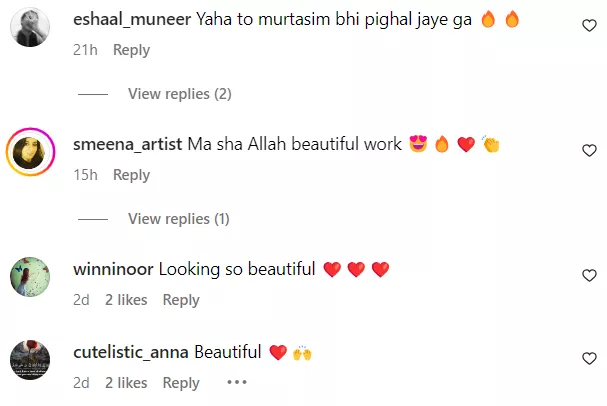Open more options on cutelistic_anna's comment
The height and width of the screenshot is (406, 607).
[236, 382]
